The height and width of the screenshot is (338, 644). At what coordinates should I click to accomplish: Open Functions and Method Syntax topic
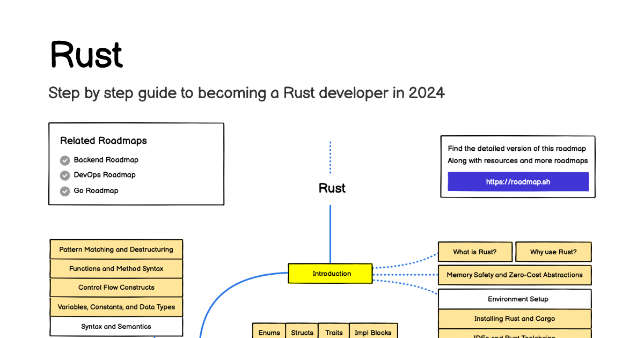pyautogui.click(x=116, y=268)
